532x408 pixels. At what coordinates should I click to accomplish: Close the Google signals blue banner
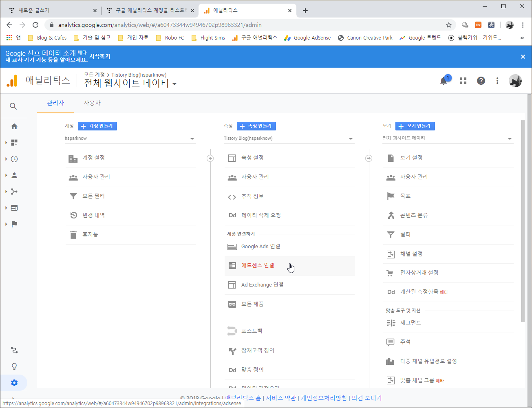tap(523, 57)
